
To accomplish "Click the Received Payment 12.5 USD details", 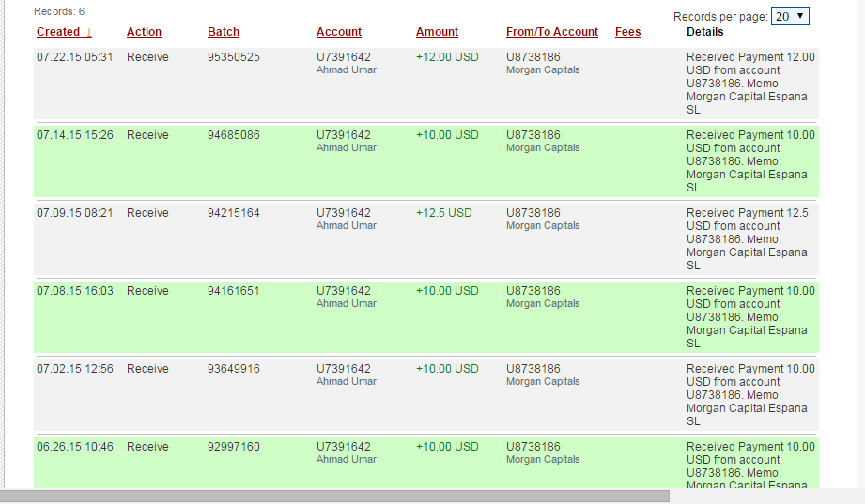I will click(748, 238).
